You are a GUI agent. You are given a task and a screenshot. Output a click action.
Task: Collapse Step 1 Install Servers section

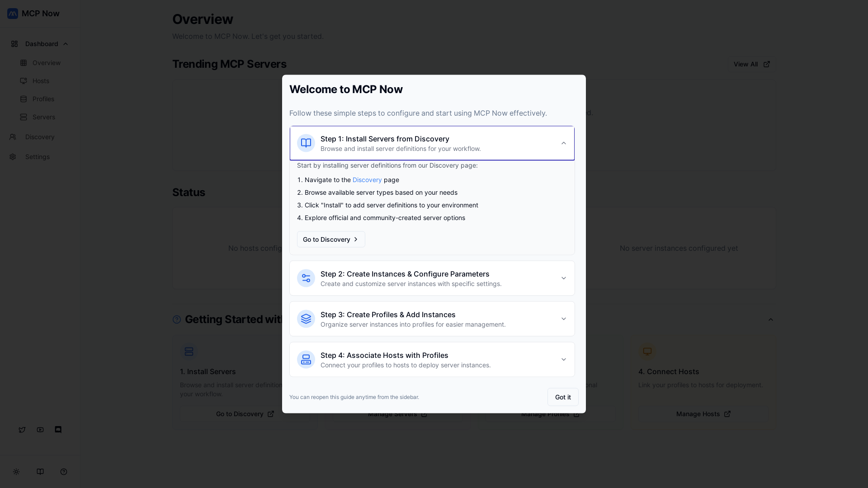[x=564, y=143]
